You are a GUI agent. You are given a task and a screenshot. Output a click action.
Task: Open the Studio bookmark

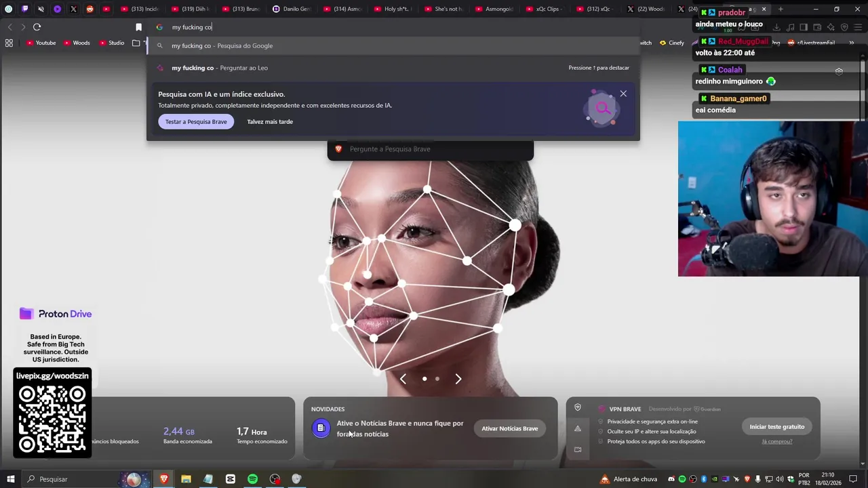[x=112, y=43]
